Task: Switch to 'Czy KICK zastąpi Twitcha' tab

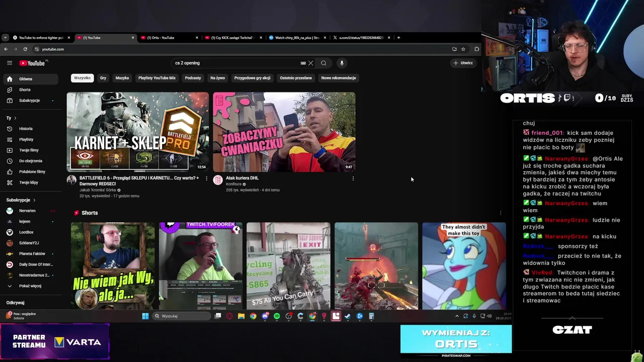Action: pos(232,37)
